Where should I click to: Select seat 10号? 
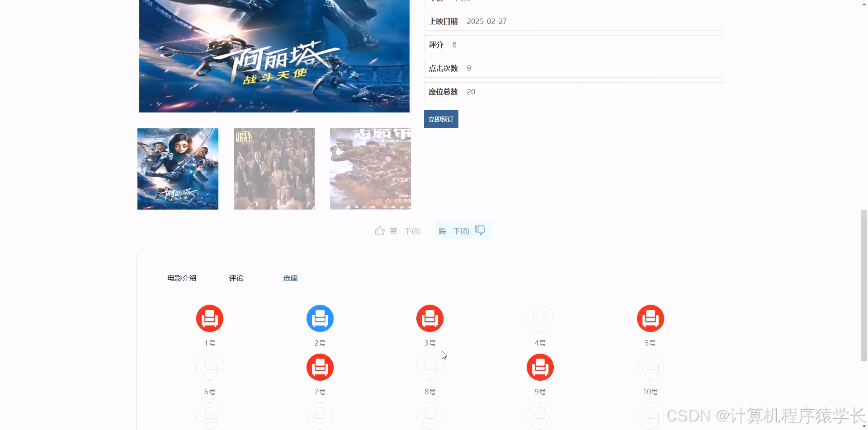click(x=650, y=367)
